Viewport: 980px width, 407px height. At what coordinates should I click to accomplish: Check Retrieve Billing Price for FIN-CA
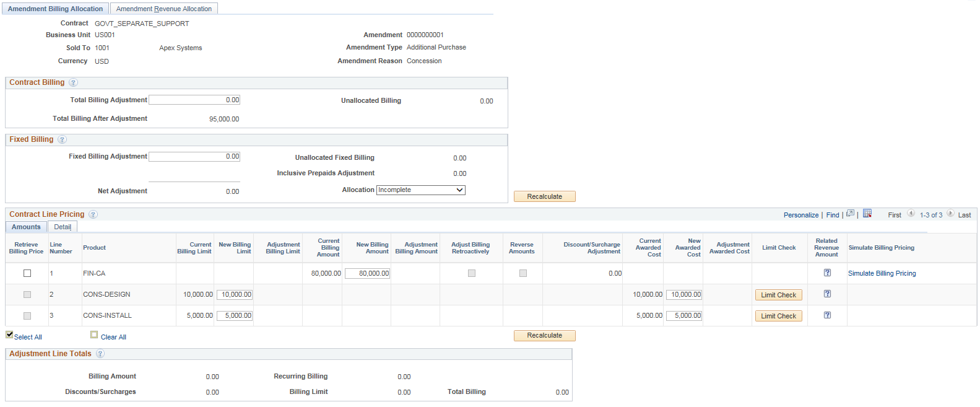(27, 273)
